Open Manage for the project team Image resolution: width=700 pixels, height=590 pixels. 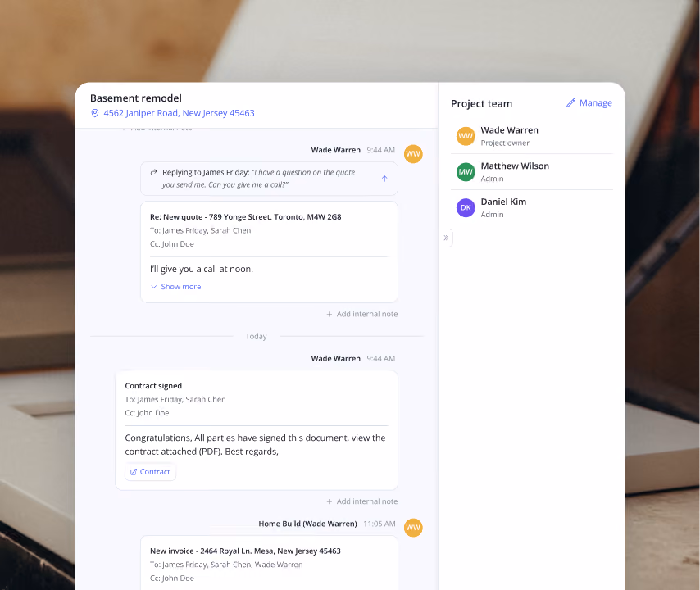point(589,103)
